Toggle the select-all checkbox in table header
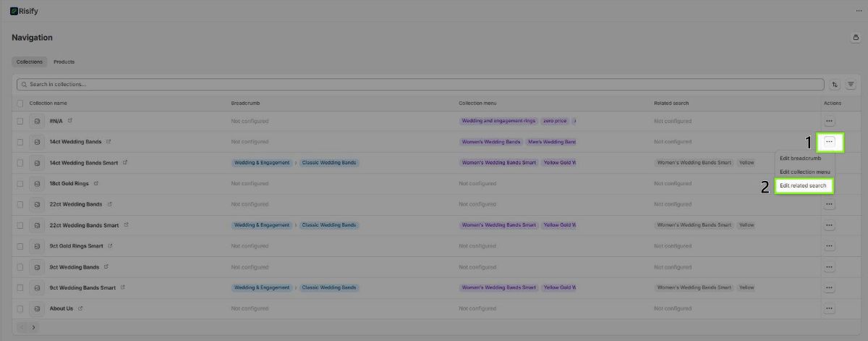Viewport: 868px width, 341px height. pos(20,104)
